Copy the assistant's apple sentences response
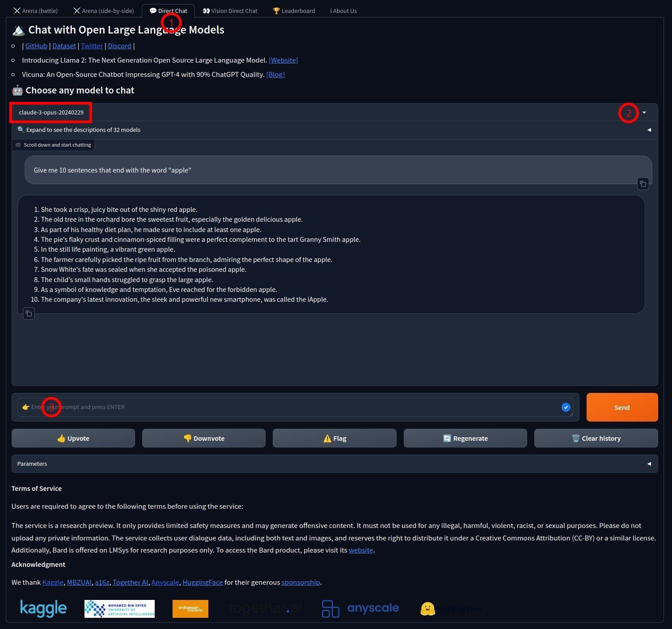672x629 pixels. coord(29,313)
